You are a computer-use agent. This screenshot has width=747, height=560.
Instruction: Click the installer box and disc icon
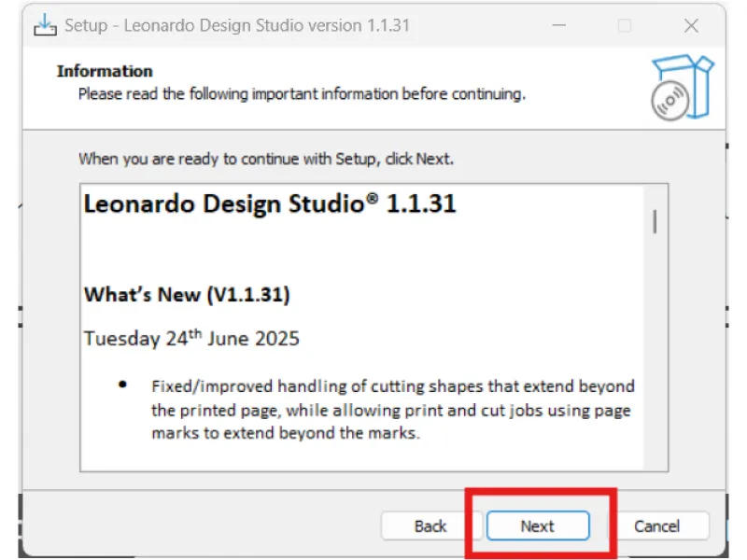(681, 87)
